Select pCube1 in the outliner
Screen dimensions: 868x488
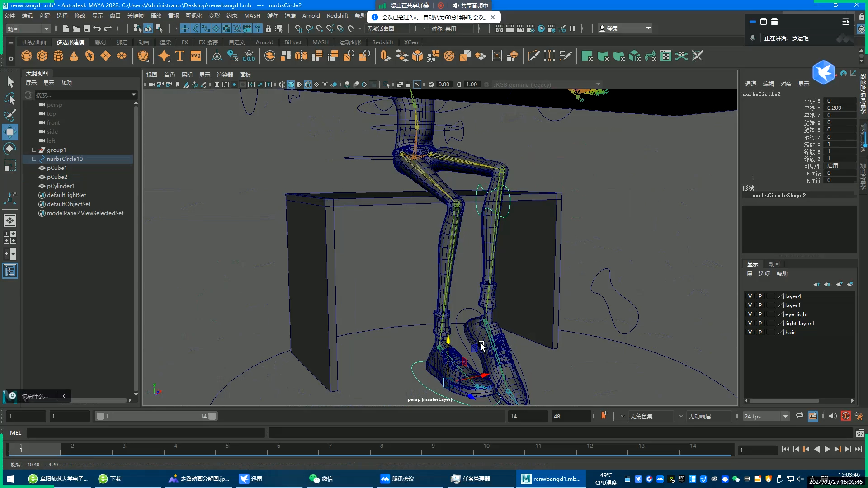57,168
